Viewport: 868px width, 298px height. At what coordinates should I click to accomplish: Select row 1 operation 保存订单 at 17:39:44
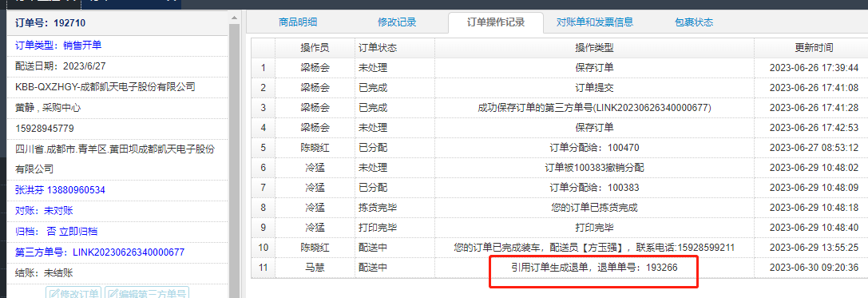[594, 68]
